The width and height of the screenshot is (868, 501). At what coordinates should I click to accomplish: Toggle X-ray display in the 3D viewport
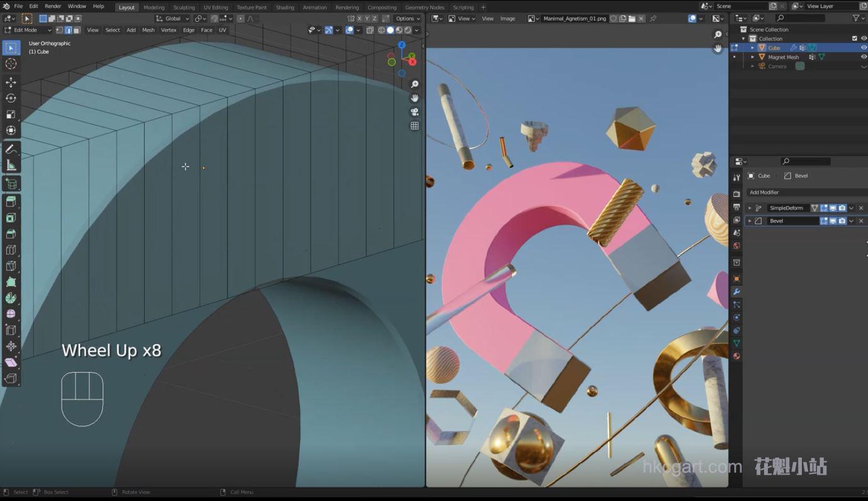(370, 30)
